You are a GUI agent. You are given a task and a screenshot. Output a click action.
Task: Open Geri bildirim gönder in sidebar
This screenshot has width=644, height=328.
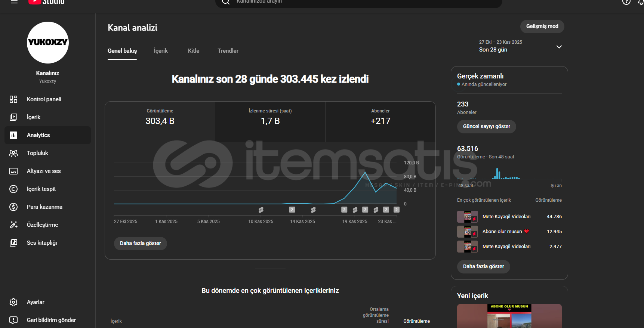(x=47, y=320)
